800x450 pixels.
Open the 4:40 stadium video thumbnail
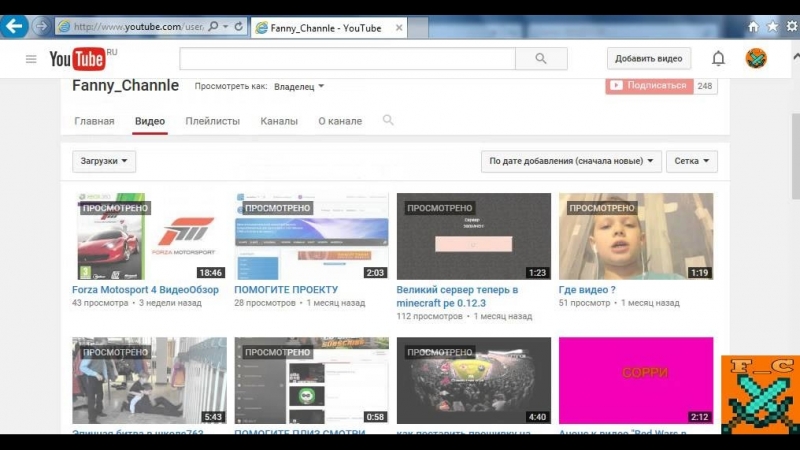point(473,381)
